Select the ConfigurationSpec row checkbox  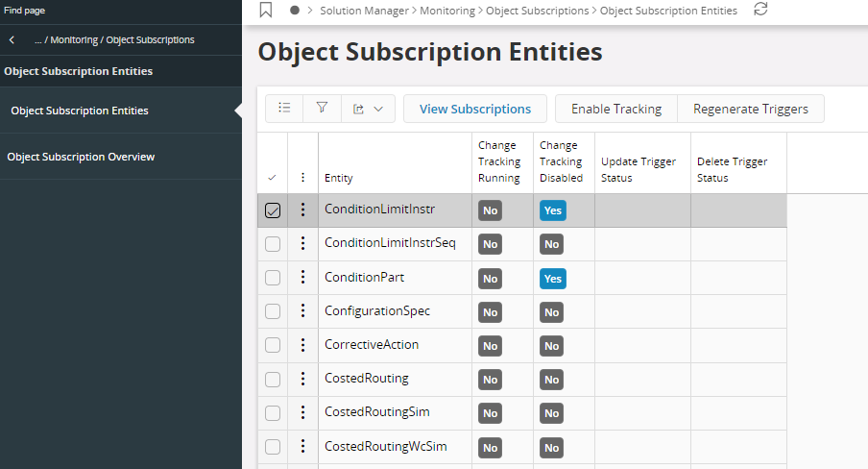273,311
